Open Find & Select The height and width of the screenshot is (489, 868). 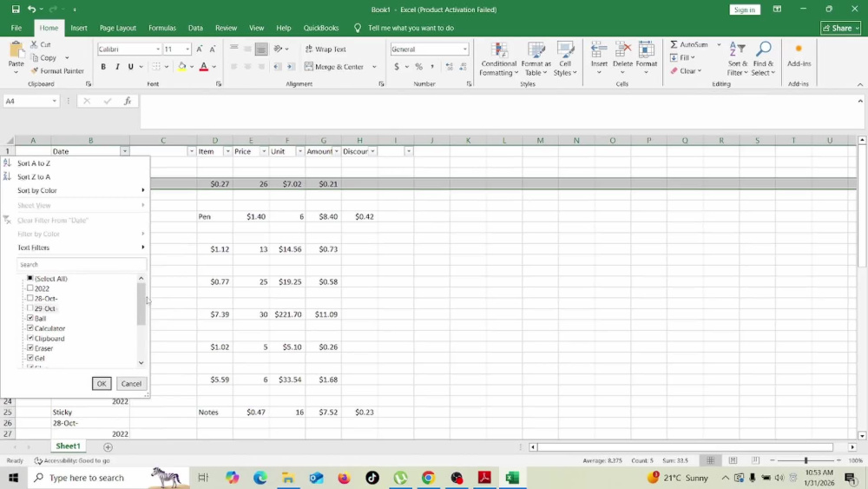pyautogui.click(x=763, y=59)
